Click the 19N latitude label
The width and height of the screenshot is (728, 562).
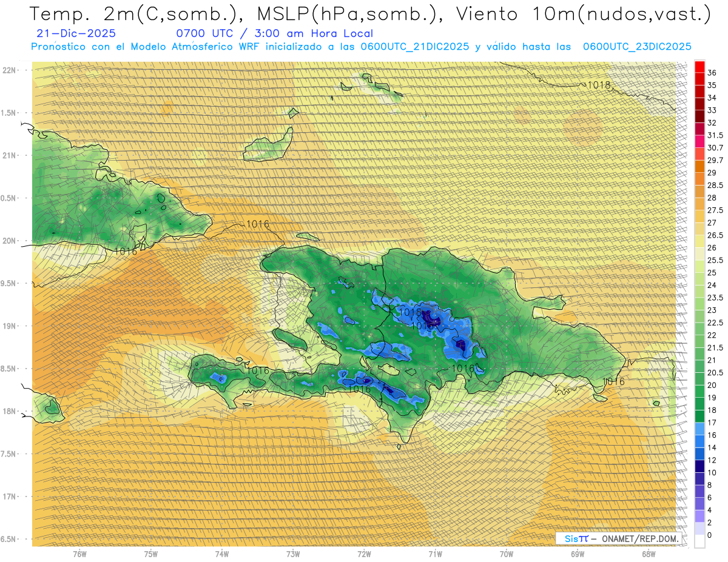click(x=9, y=326)
